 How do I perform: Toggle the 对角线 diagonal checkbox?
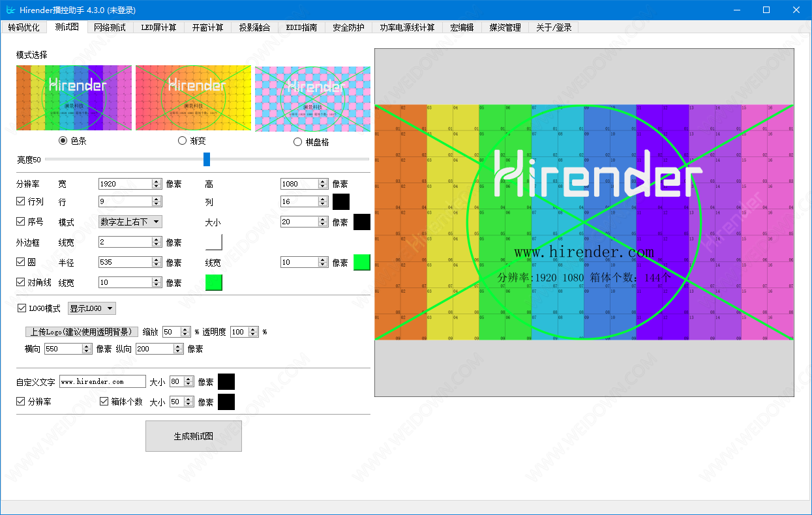coord(21,282)
